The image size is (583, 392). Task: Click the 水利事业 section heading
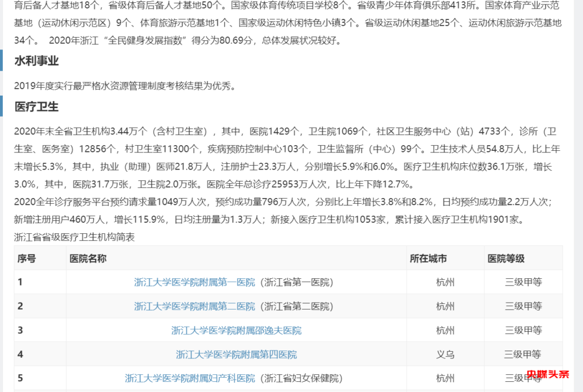coord(36,61)
